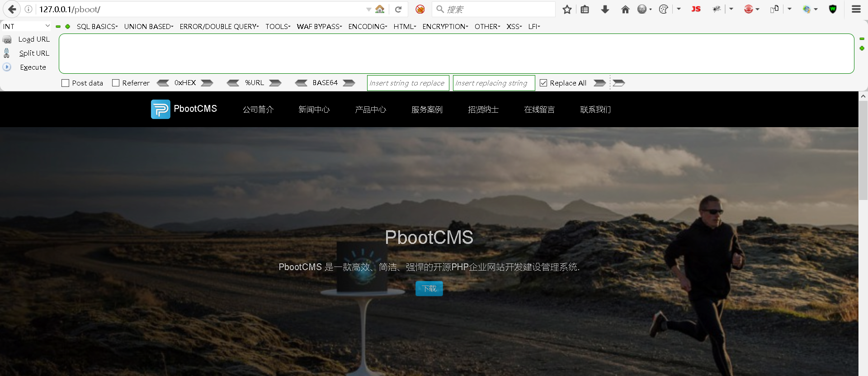Decode %URL with the left arrow
Viewport: 868px width, 376px height.
click(233, 83)
